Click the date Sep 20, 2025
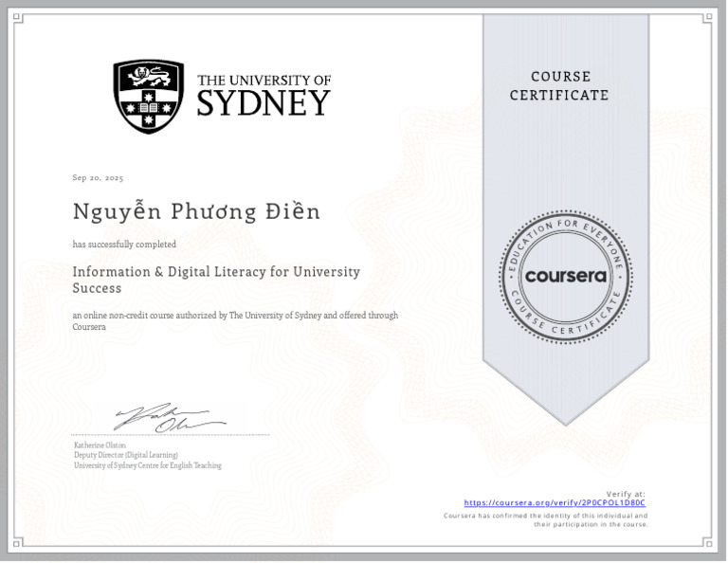Viewport: 728px width, 563px height. 98,178
